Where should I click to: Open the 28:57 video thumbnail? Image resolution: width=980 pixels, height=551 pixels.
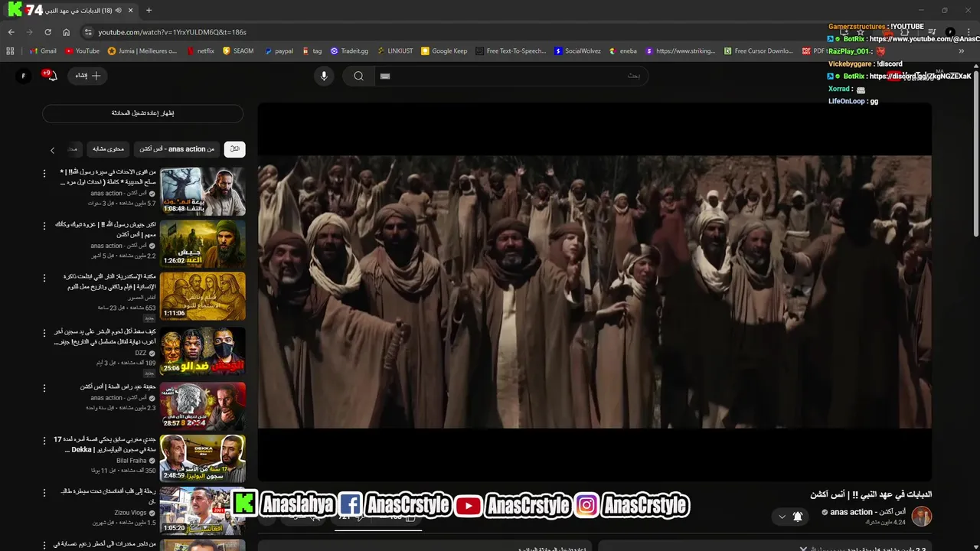click(x=203, y=406)
